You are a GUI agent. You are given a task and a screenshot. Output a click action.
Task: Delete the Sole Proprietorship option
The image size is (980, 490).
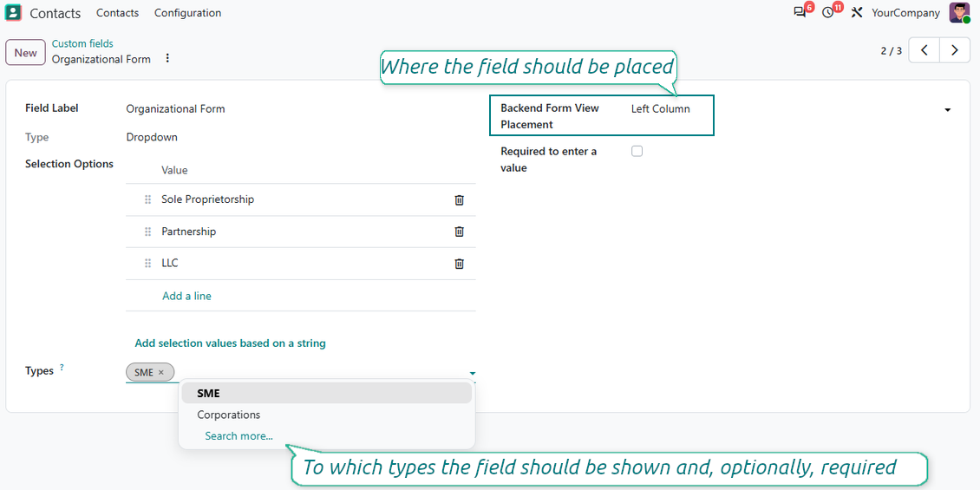(459, 200)
